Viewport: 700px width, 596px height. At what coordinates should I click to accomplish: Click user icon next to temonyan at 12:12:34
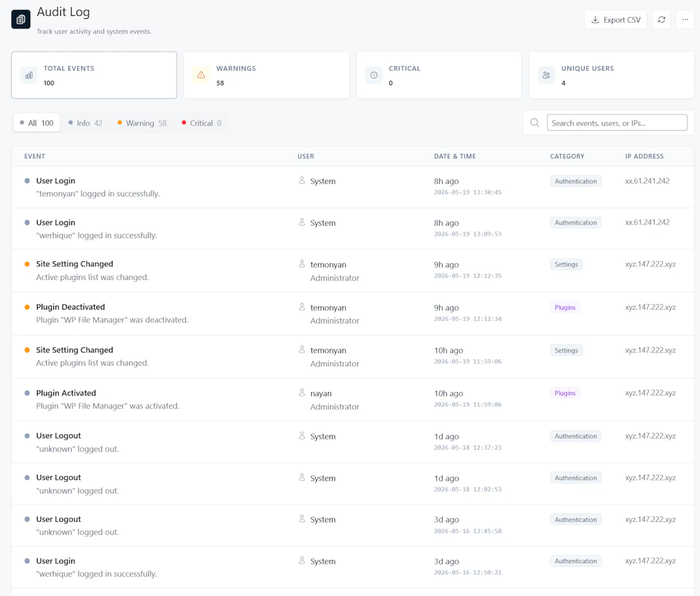pyautogui.click(x=302, y=307)
